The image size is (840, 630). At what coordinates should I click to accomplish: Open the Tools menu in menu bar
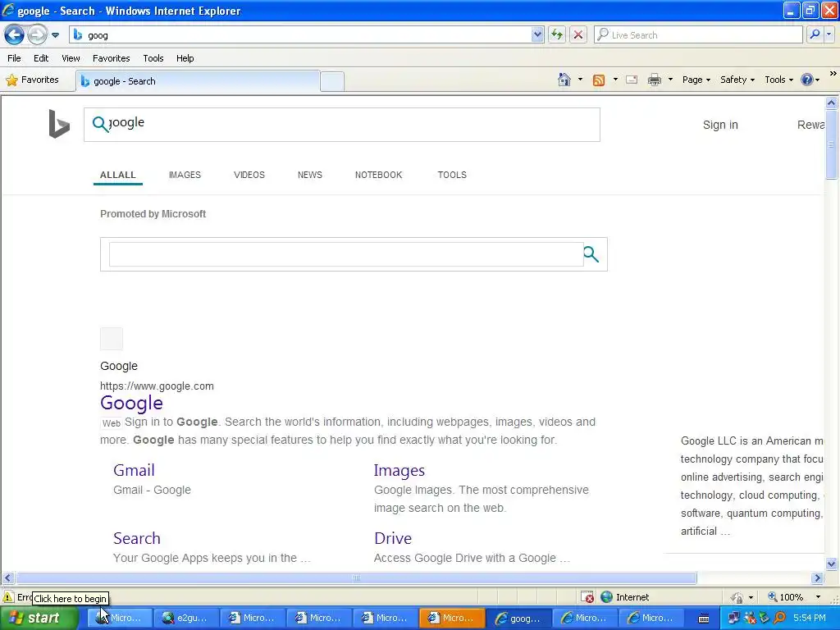[153, 58]
